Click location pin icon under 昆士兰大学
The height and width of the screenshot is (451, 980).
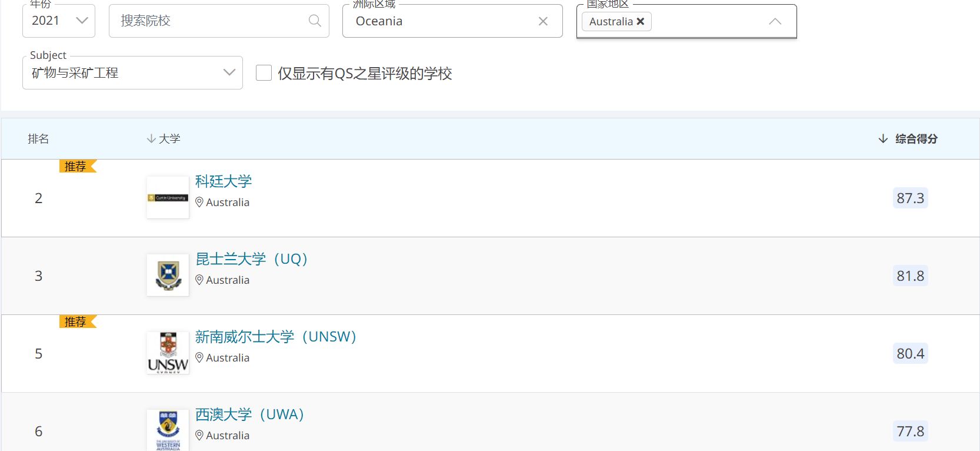pyautogui.click(x=199, y=280)
